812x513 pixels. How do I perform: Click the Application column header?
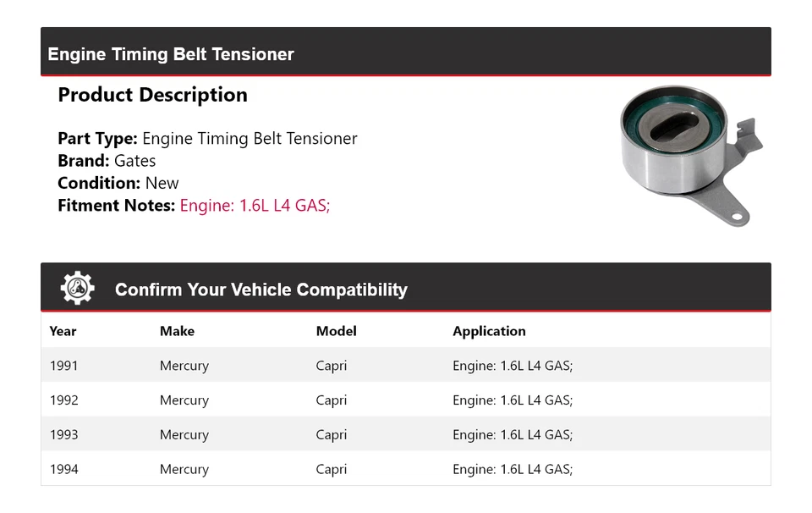click(x=489, y=331)
